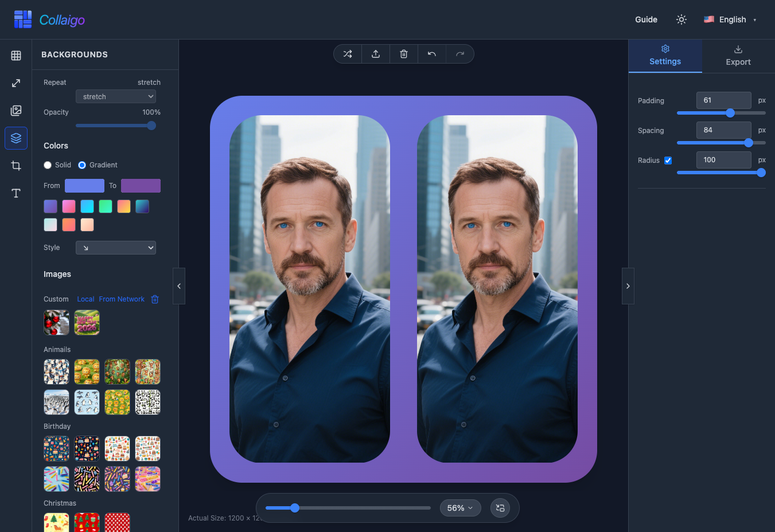Switch to the Export tab

pos(738,56)
